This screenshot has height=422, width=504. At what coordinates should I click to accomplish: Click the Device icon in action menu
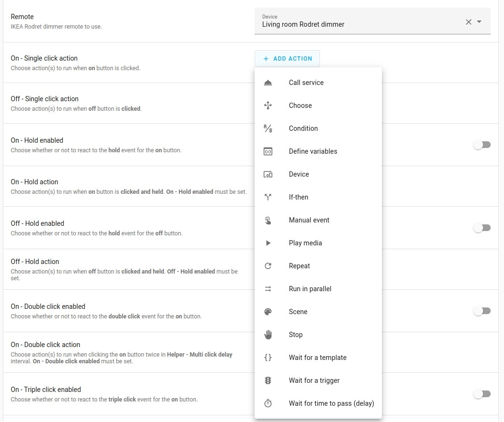coord(268,174)
